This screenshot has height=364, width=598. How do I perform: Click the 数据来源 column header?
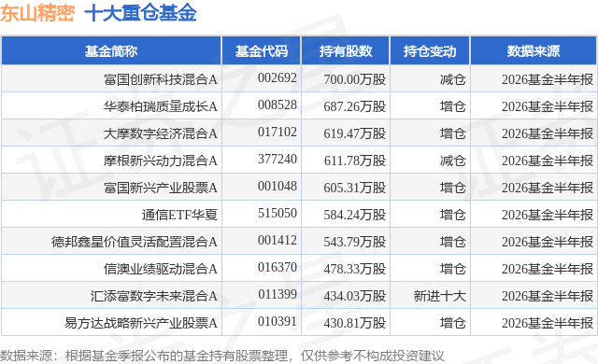pyautogui.click(x=534, y=51)
